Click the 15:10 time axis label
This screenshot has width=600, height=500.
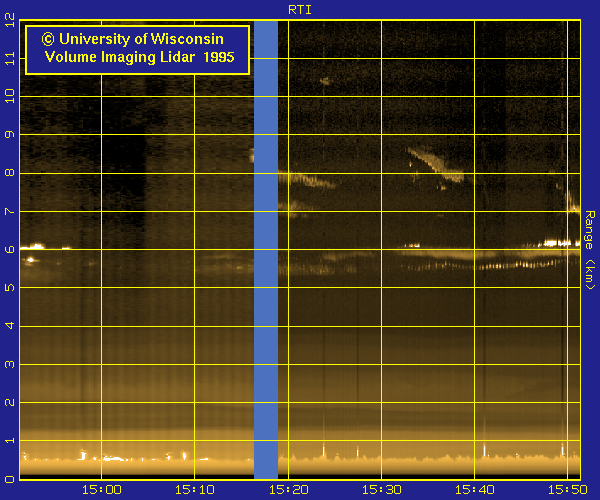[x=195, y=490]
